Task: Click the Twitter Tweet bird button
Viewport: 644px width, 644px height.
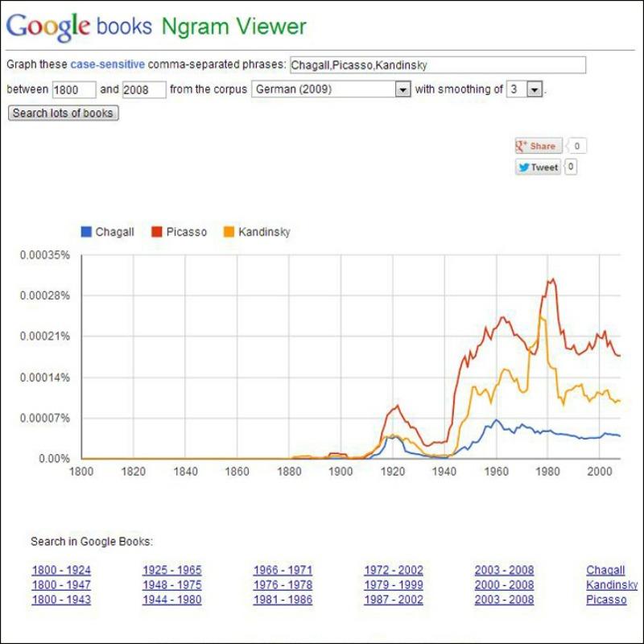Action: click(x=538, y=167)
